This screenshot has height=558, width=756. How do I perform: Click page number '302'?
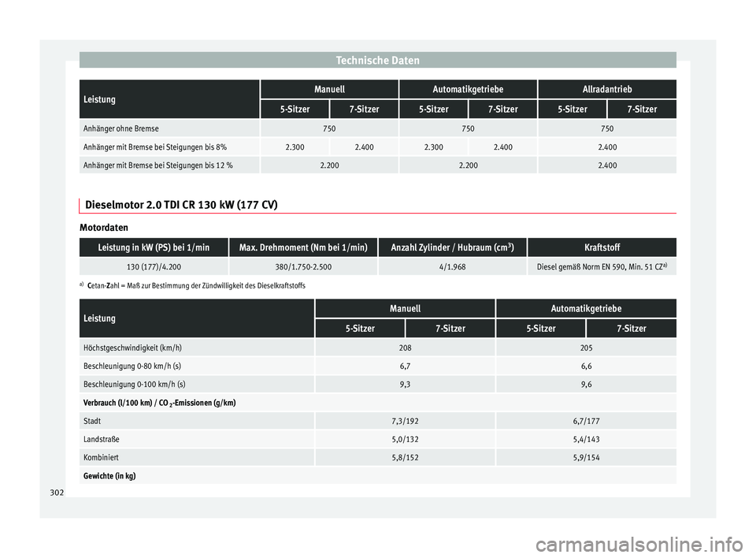(x=57, y=493)
